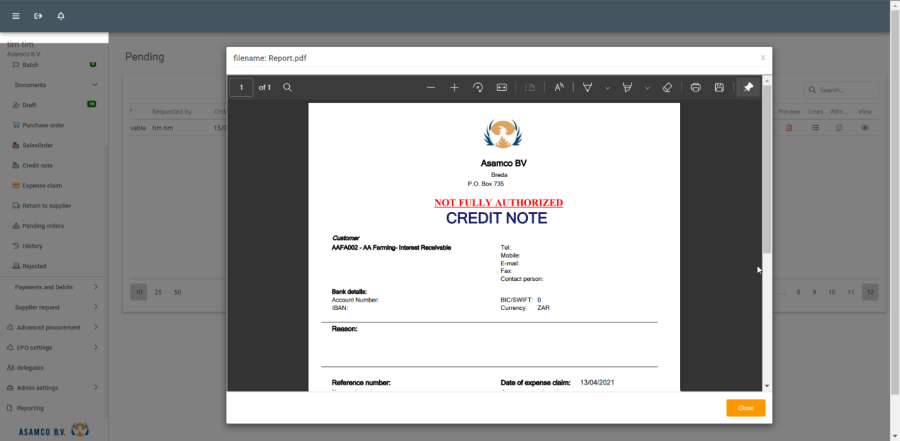This screenshot has height=441, width=900.
Task: Click the orange Close button
Action: pos(745,408)
